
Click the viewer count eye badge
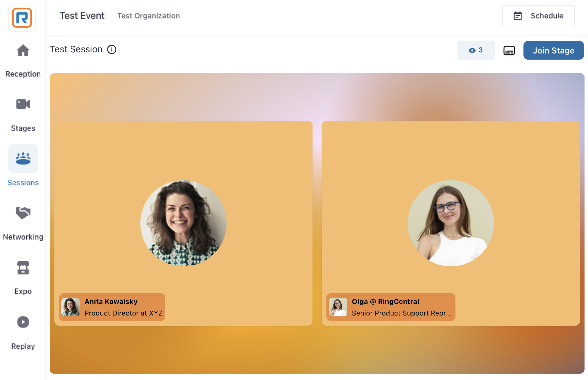pyautogui.click(x=476, y=50)
